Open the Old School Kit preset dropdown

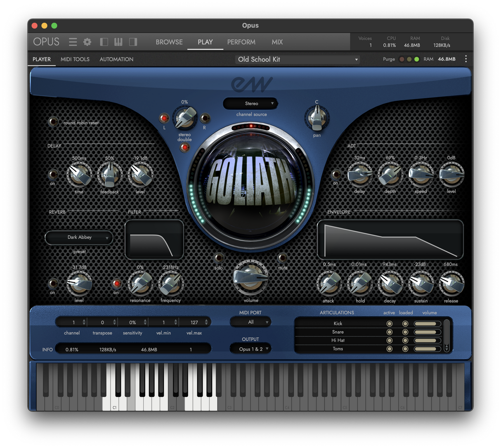pyautogui.click(x=297, y=59)
